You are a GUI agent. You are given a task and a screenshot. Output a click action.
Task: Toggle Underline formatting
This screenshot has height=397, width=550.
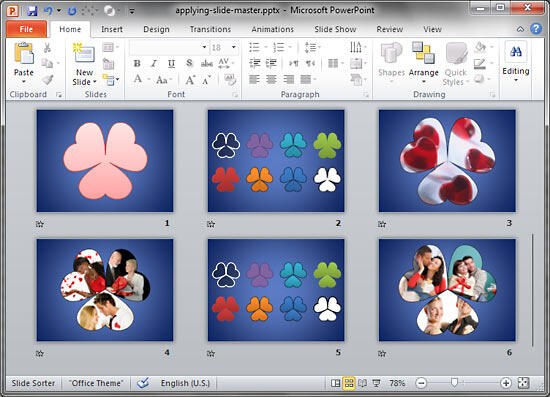(x=171, y=63)
